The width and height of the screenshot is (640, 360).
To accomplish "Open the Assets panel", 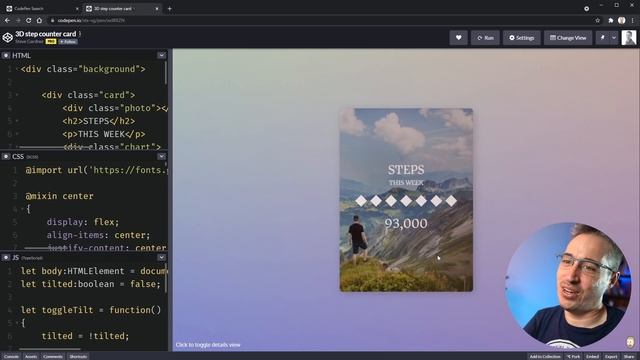I will 31,356.
